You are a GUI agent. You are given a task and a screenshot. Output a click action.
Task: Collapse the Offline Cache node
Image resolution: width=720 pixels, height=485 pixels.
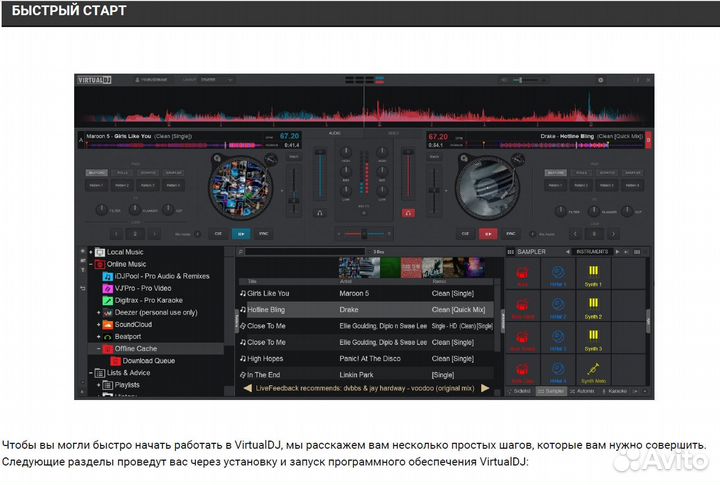point(98,349)
